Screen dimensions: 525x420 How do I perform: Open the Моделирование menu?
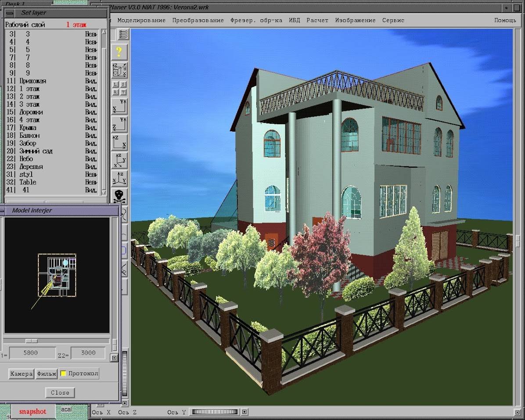(141, 21)
